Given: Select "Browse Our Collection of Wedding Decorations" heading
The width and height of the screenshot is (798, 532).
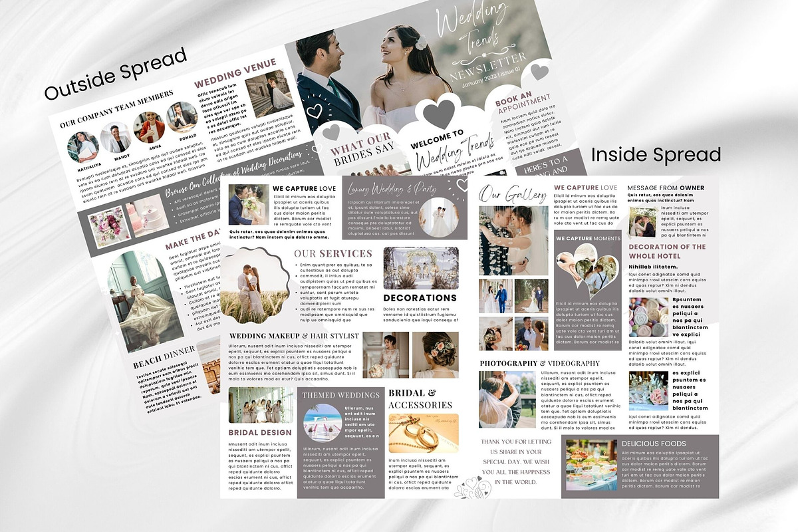Looking at the screenshot, I should [x=233, y=174].
